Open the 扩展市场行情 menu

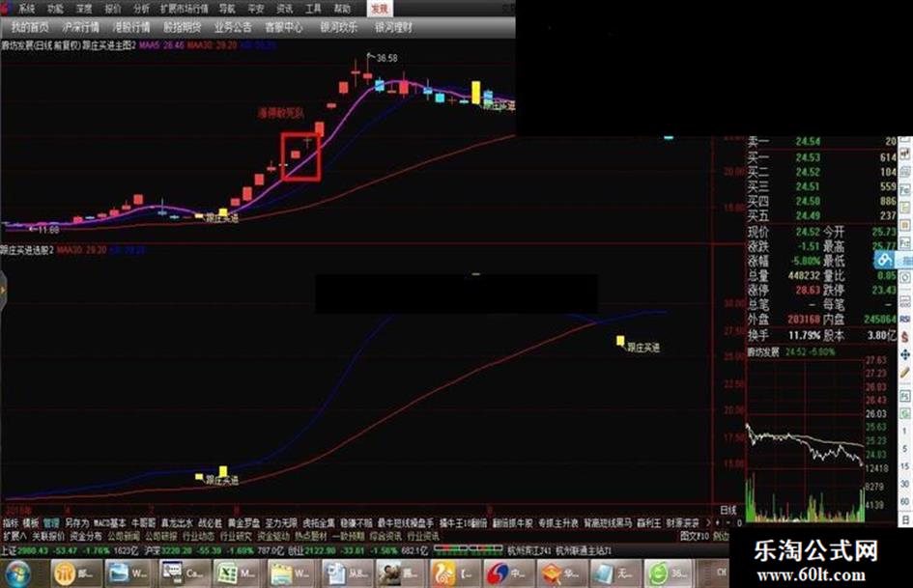pyautogui.click(x=184, y=8)
